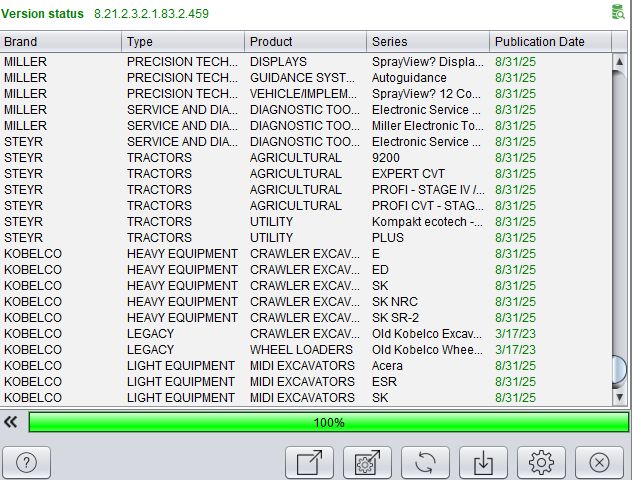Sort by the Product column header

pos(305,42)
